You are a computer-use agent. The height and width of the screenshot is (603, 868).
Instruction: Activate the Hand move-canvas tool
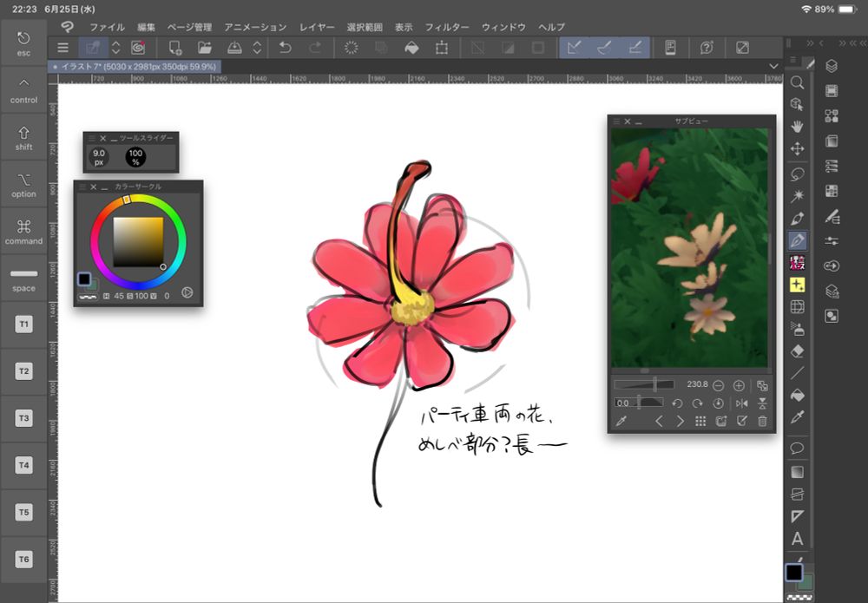point(797,127)
